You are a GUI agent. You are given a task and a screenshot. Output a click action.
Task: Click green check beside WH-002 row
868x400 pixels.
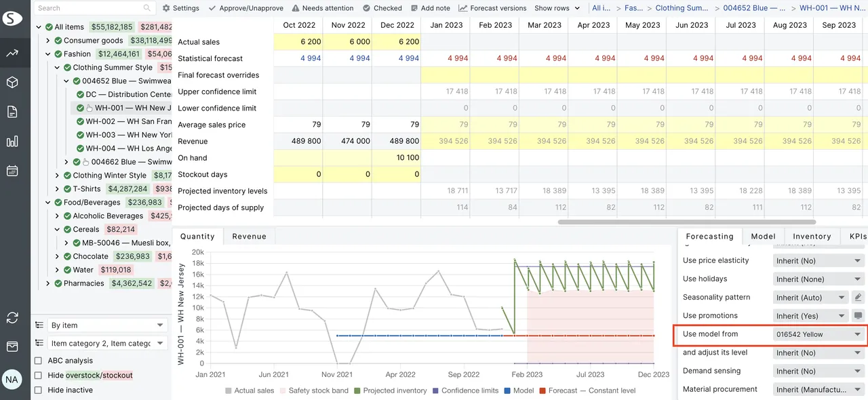pyautogui.click(x=80, y=121)
